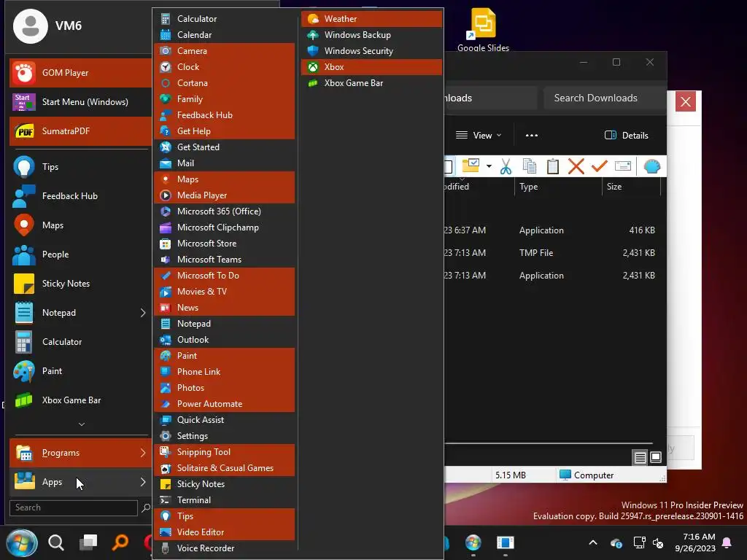Image resolution: width=747 pixels, height=560 pixels.
Task: Sort by the Size column header
Action: (632, 187)
